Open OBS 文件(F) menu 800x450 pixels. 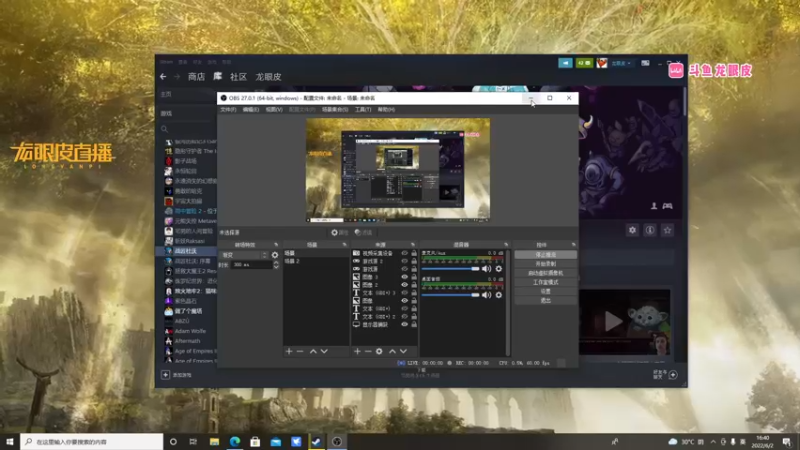pos(228,110)
